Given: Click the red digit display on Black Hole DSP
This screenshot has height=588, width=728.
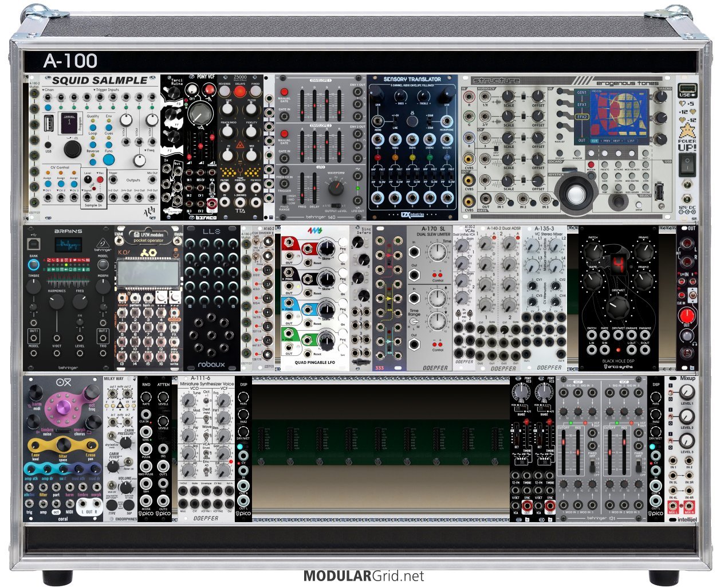Looking at the screenshot, I should click(x=618, y=265).
